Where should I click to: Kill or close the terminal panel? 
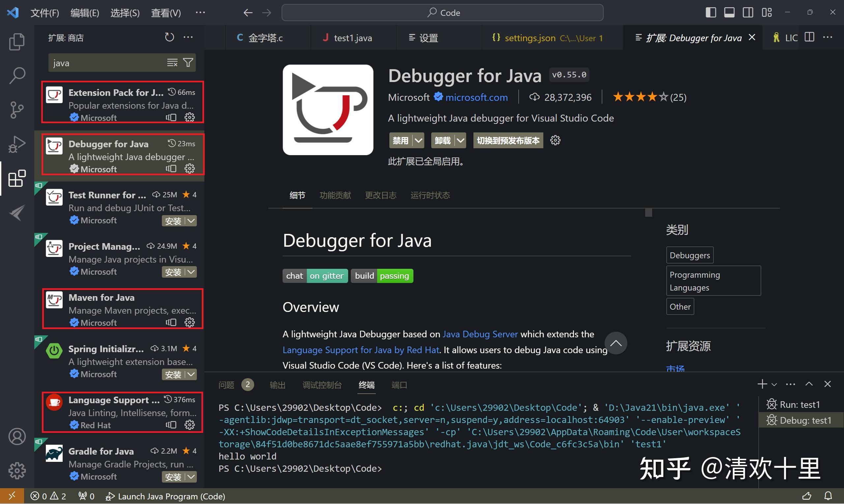(x=828, y=384)
